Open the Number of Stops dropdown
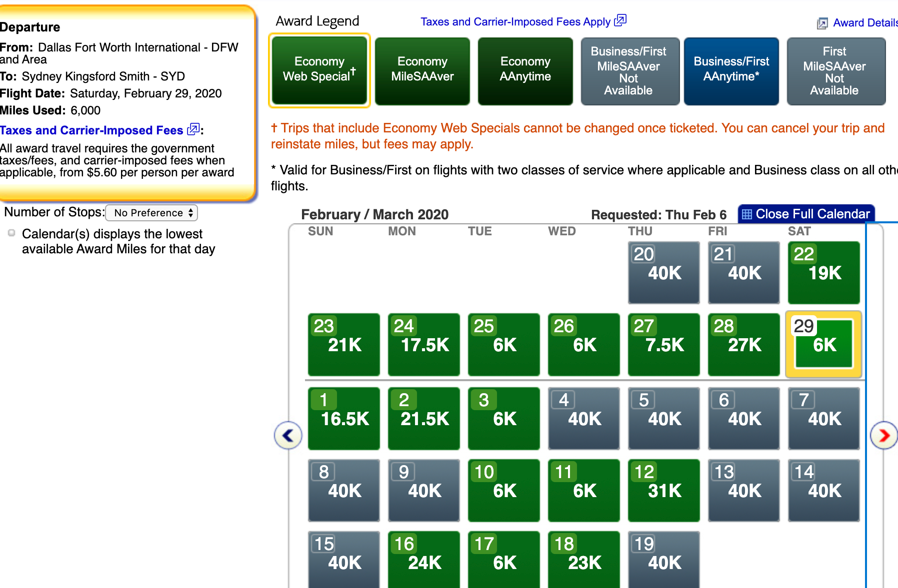The image size is (898, 588). [152, 213]
